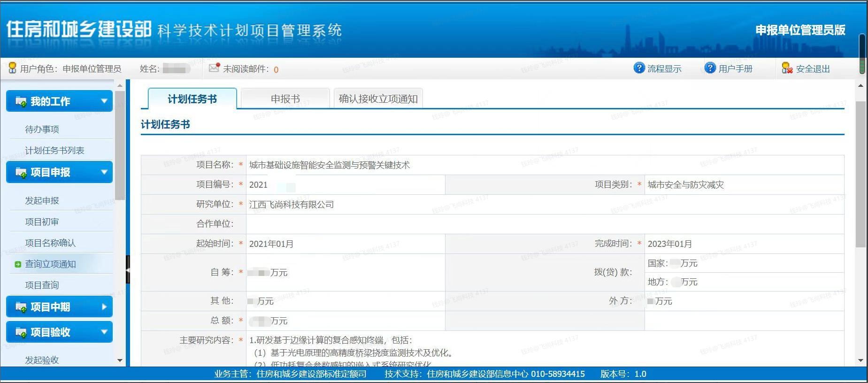Click the empty 合作单位 field

click(x=545, y=224)
